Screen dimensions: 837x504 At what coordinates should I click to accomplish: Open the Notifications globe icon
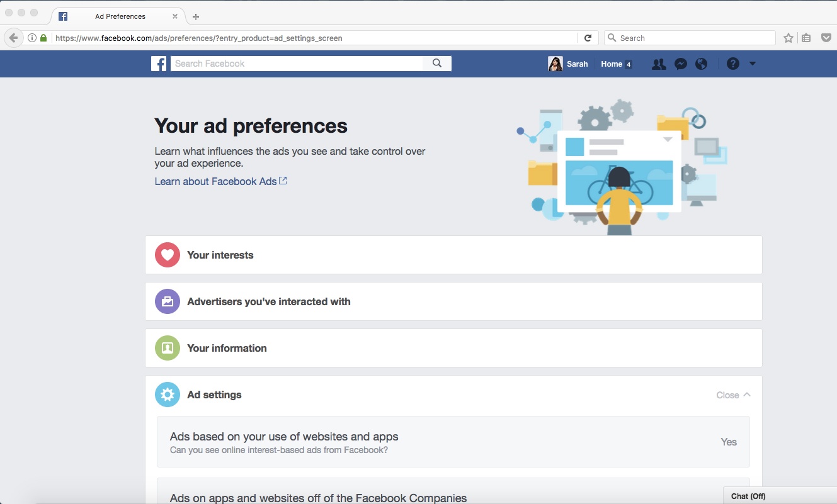pyautogui.click(x=701, y=64)
